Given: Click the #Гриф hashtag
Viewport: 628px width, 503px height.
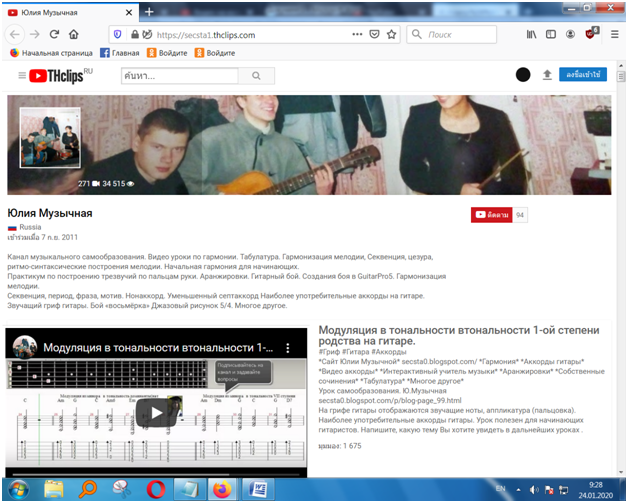Looking at the screenshot, I should [329, 352].
